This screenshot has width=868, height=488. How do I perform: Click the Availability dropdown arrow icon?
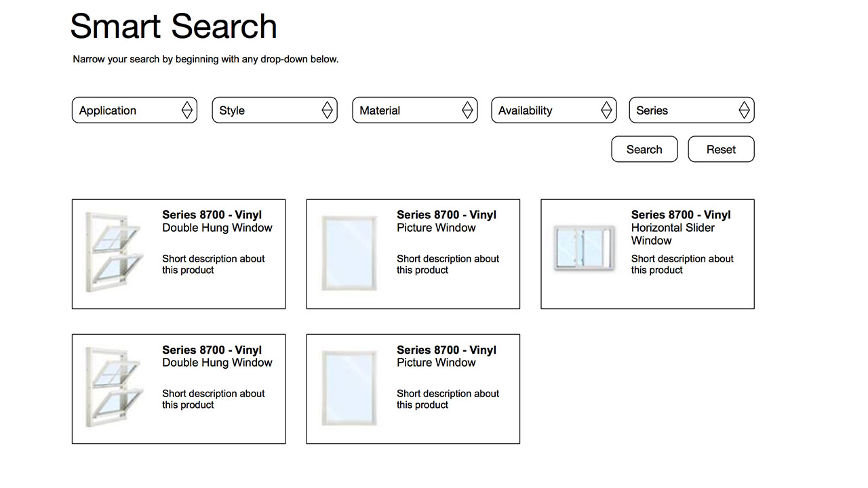tap(606, 110)
